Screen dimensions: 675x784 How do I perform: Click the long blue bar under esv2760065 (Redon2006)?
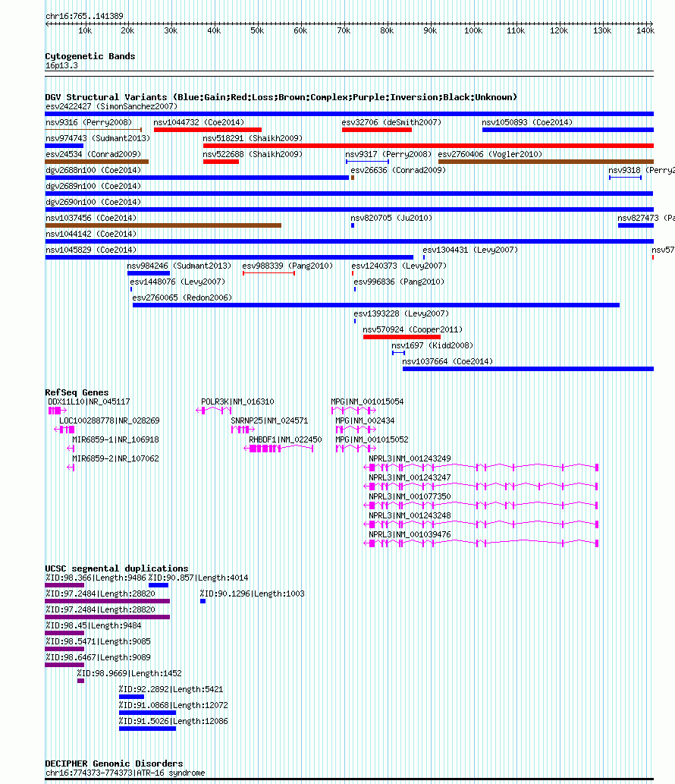[x=376, y=306]
